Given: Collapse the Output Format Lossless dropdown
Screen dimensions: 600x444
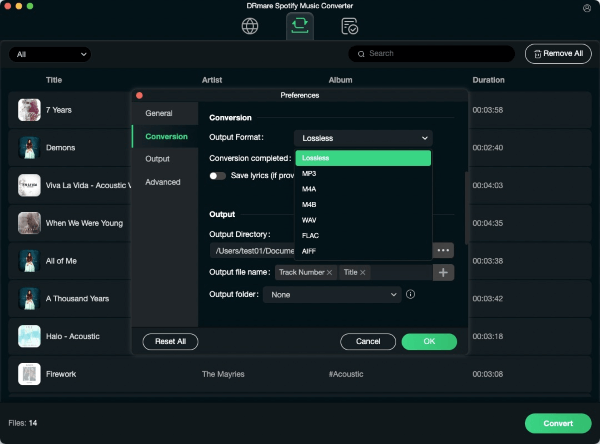Looking at the screenshot, I should 363,138.
